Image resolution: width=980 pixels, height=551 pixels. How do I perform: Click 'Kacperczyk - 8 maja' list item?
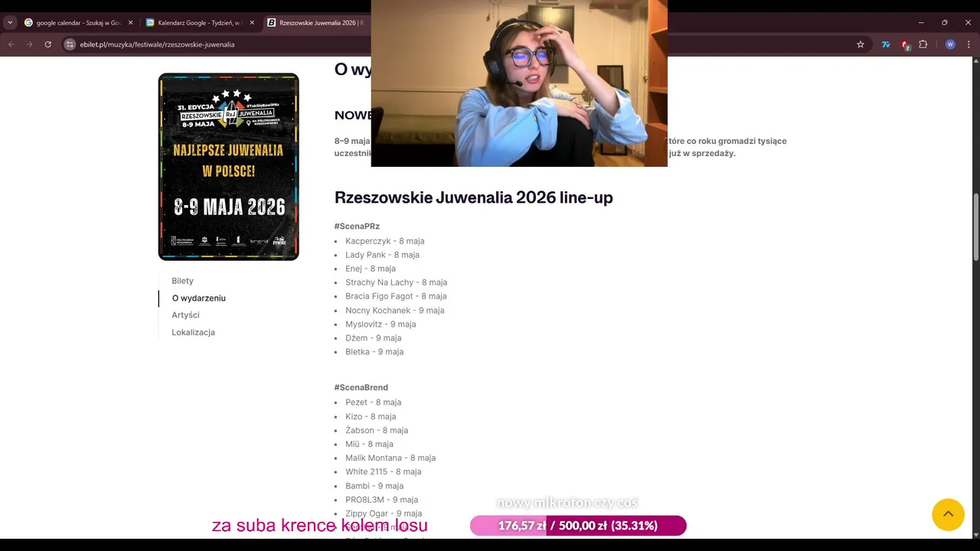coord(384,241)
